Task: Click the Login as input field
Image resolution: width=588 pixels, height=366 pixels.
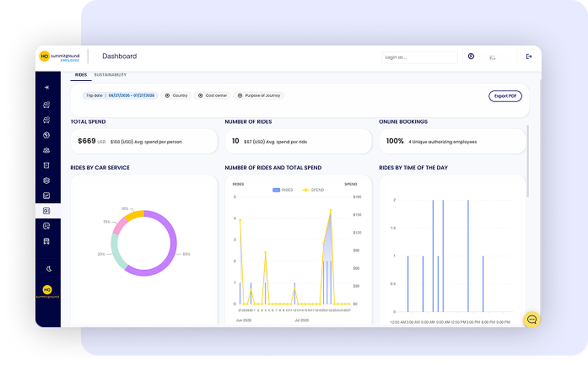Action: coord(419,57)
